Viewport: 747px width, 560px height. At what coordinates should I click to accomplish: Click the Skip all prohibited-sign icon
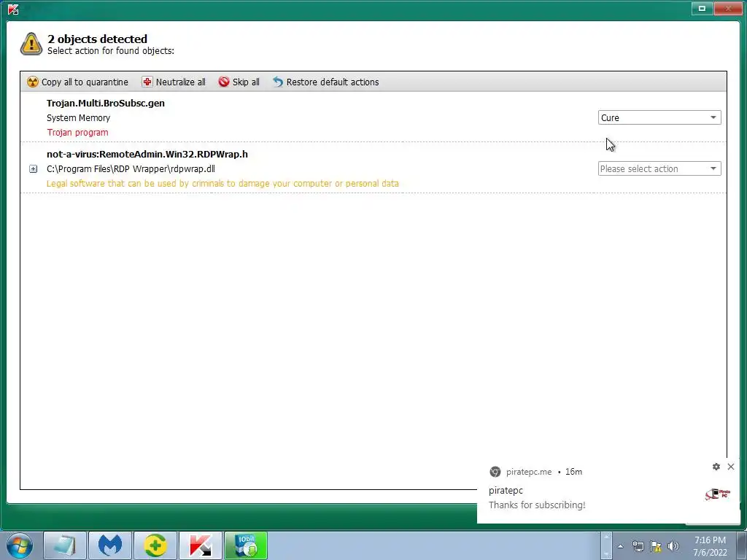point(224,82)
